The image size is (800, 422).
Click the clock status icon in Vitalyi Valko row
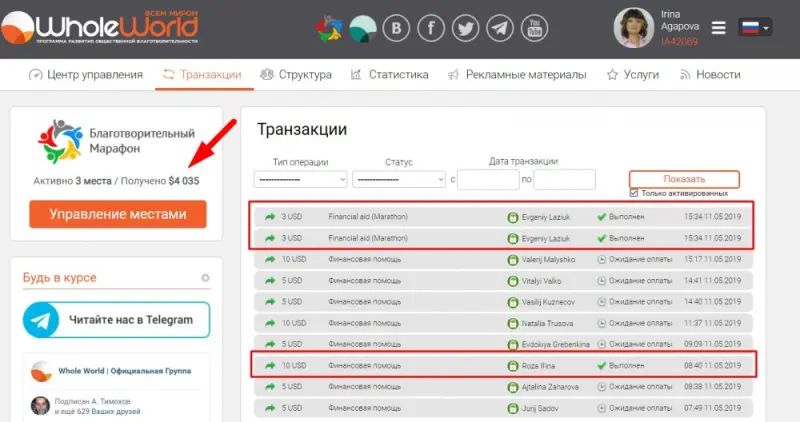click(602, 281)
